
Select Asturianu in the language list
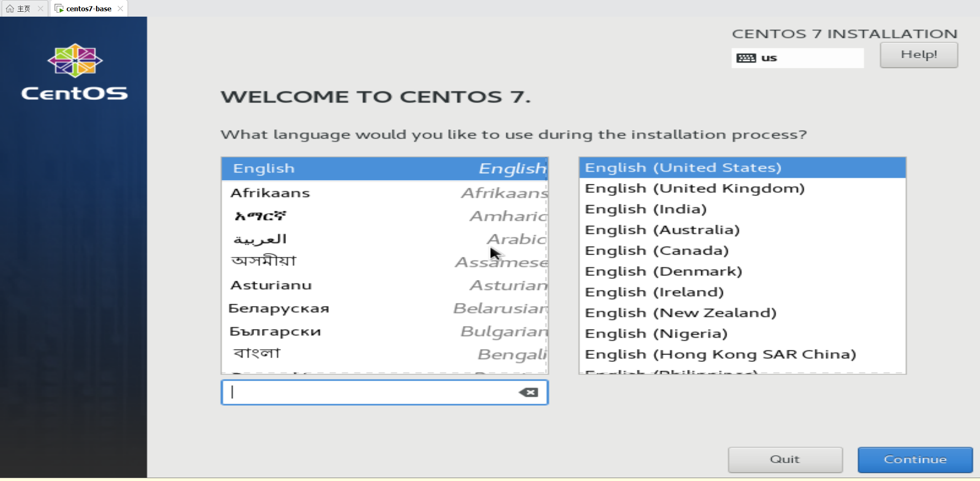(385, 285)
